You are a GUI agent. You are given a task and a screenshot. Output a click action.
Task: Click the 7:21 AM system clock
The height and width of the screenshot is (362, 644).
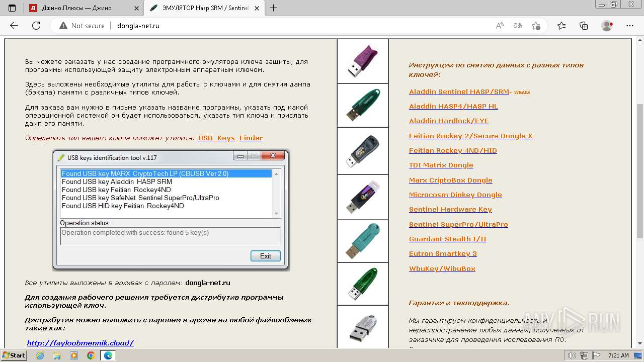618,355
